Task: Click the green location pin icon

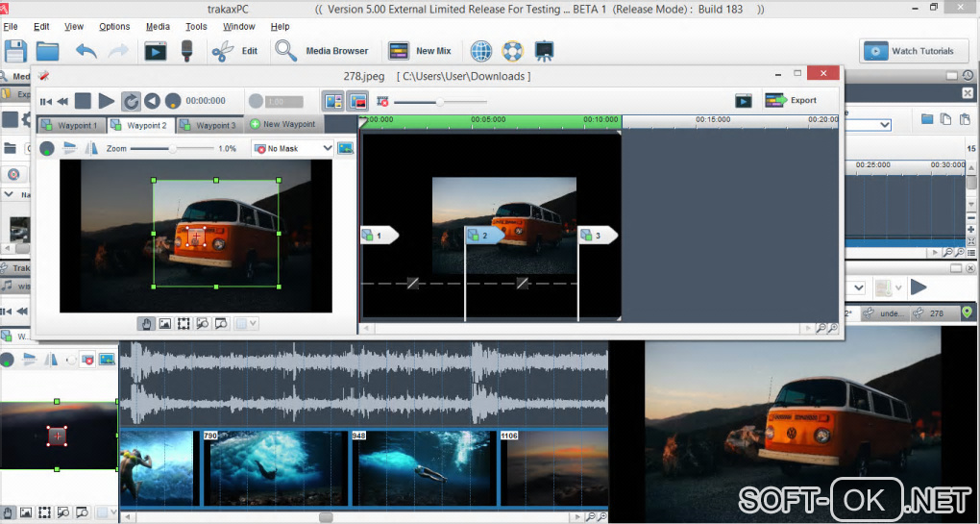Action: click(968, 312)
